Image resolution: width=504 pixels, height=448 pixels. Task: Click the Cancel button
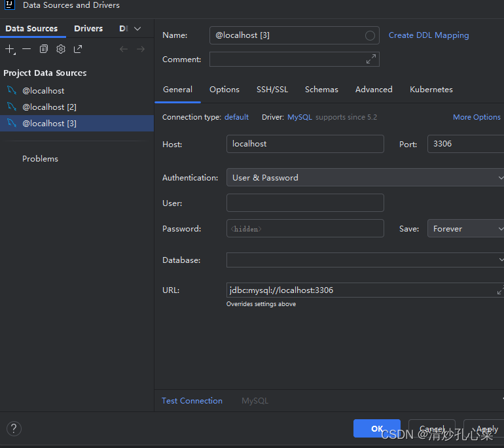click(432, 428)
